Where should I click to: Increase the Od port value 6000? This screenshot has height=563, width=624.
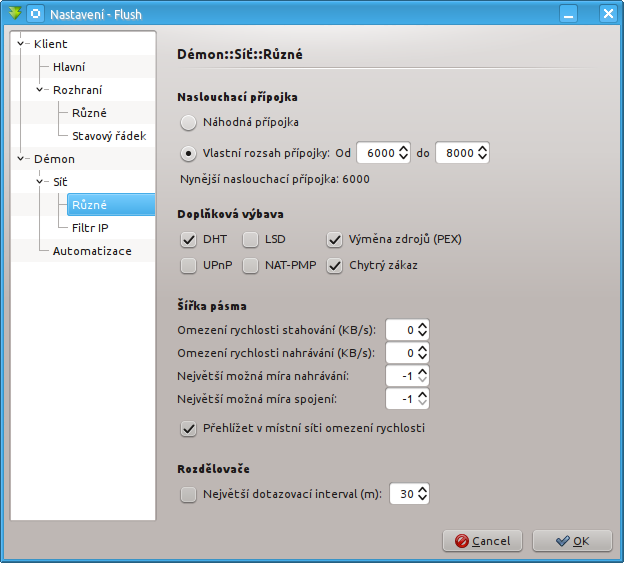pos(404,148)
